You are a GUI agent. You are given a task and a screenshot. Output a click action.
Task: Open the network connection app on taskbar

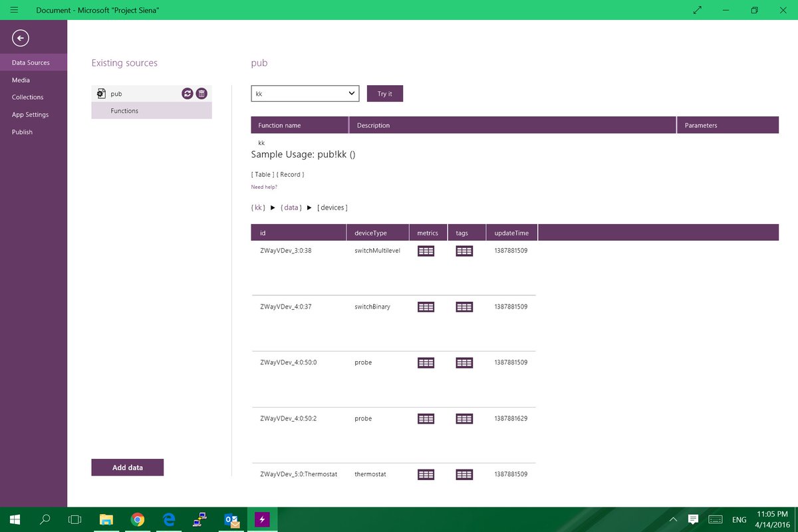[200, 519]
